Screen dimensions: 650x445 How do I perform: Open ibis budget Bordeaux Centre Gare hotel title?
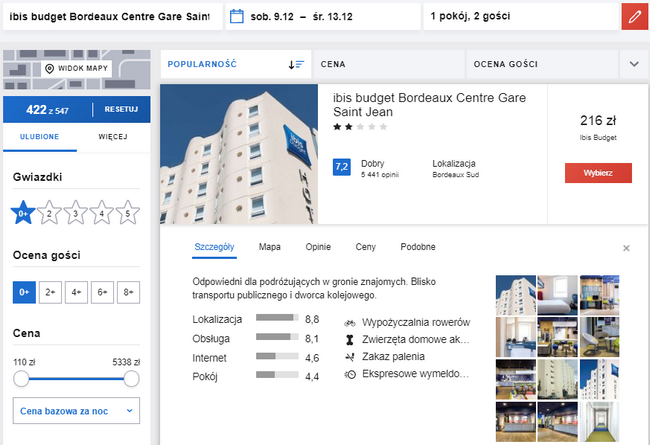429,105
